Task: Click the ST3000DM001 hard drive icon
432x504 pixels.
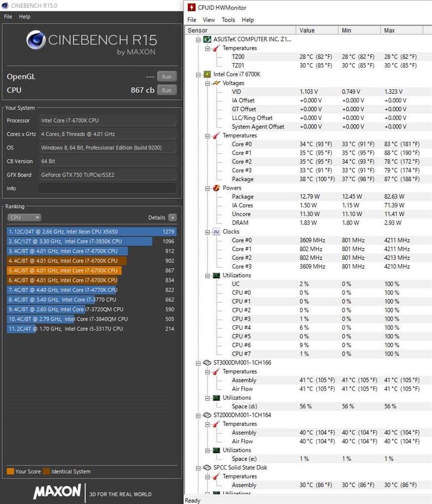Action: [x=207, y=363]
